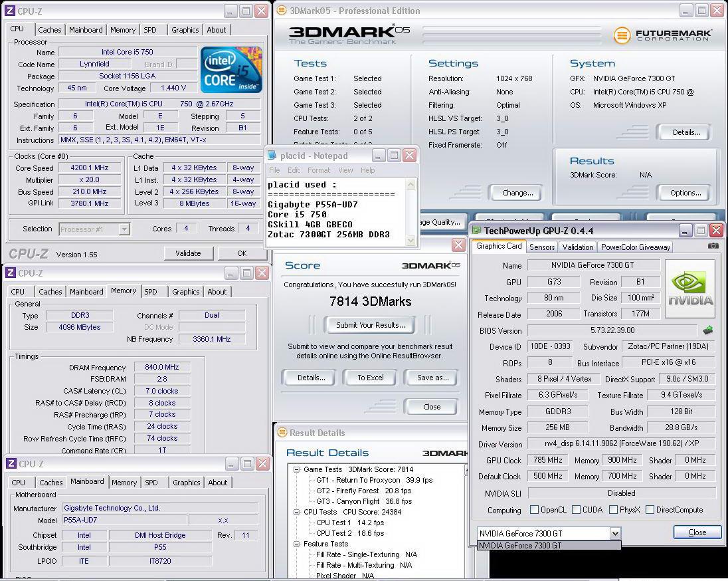The width and height of the screenshot is (728, 581).
Task: Enable the OpenCL checkbox
Action: coord(535,510)
